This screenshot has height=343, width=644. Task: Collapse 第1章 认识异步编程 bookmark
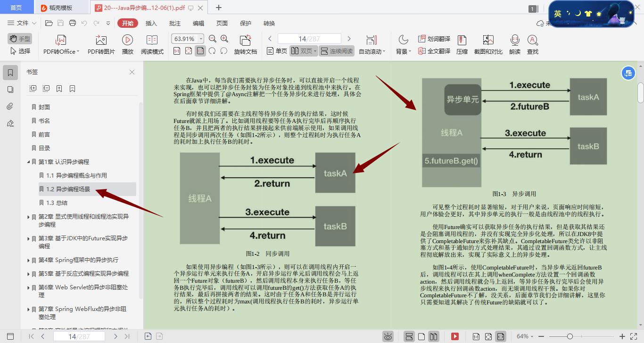click(29, 162)
